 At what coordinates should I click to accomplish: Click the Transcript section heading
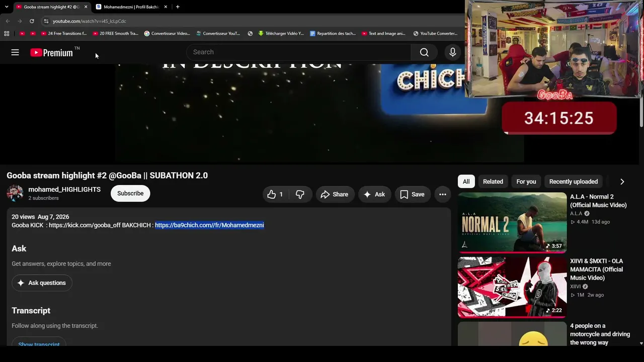(x=31, y=311)
